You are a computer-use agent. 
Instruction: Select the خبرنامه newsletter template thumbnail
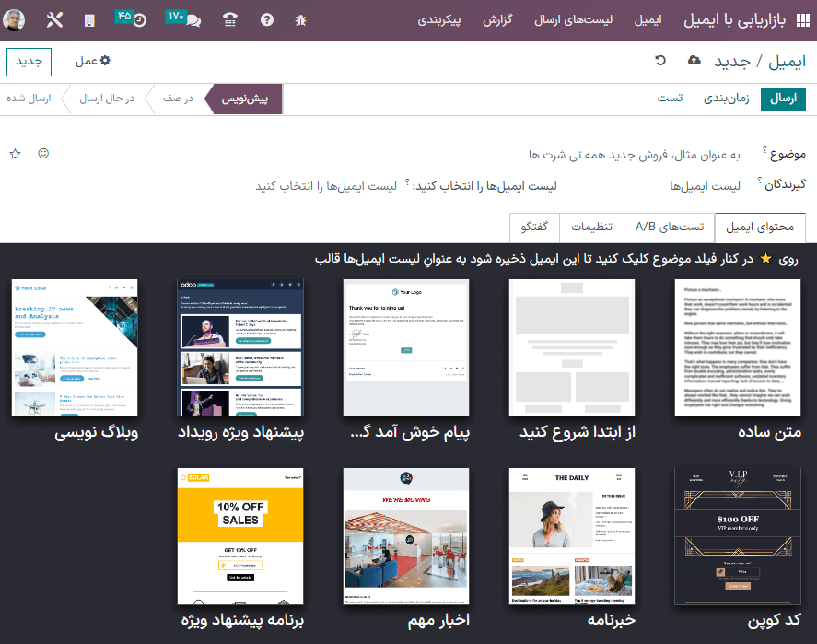(572, 536)
